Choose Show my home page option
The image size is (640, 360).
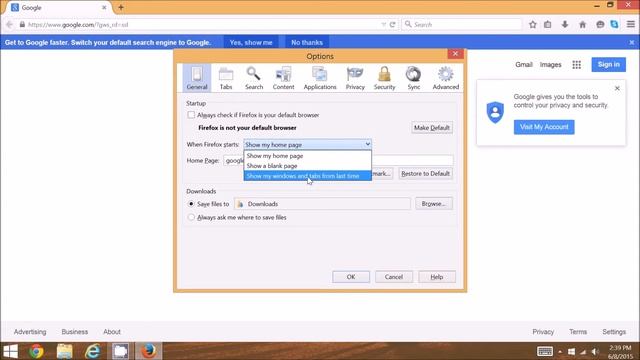(307, 156)
